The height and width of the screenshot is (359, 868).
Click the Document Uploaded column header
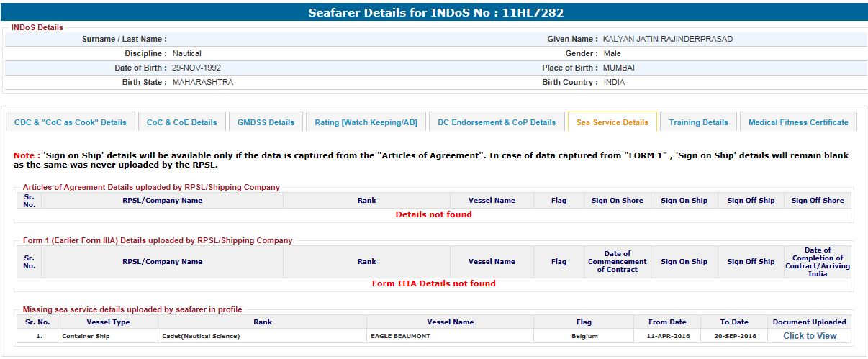pos(810,322)
